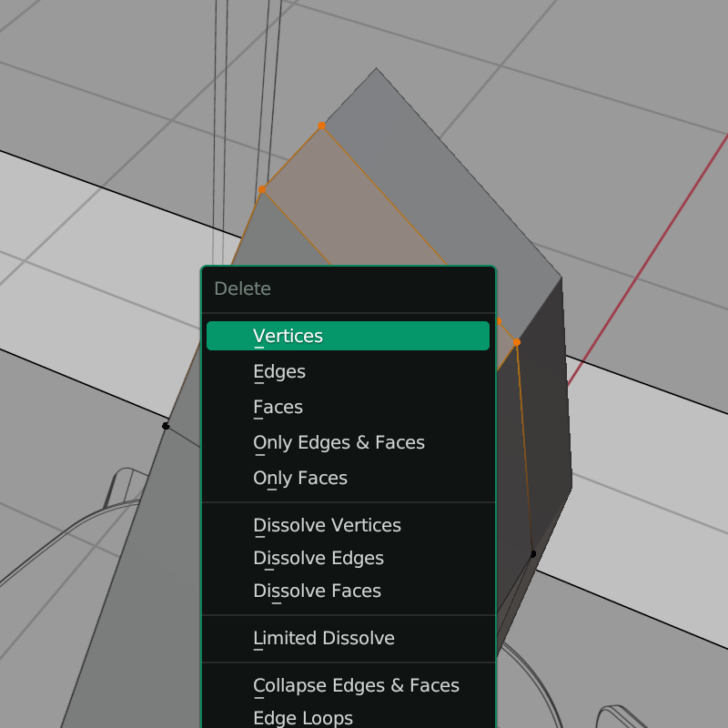Run Limited Dissolve
This screenshot has width=728, height=728.
click(x=348, y=638)
